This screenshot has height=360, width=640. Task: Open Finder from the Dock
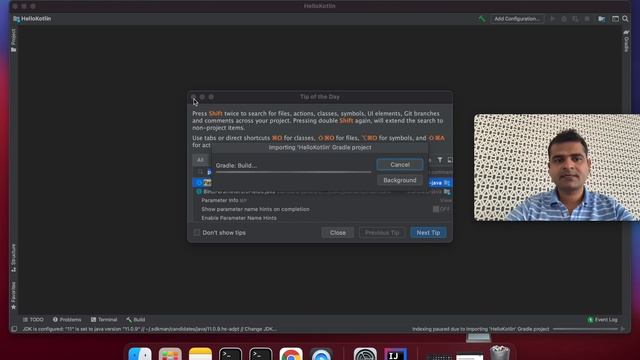[x=140, y=353]
